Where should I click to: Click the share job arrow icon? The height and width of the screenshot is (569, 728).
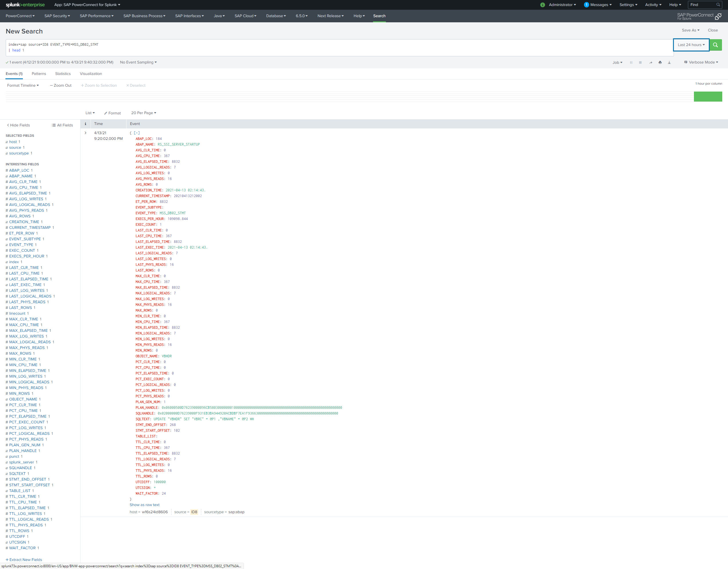click(x=651, y=63)
